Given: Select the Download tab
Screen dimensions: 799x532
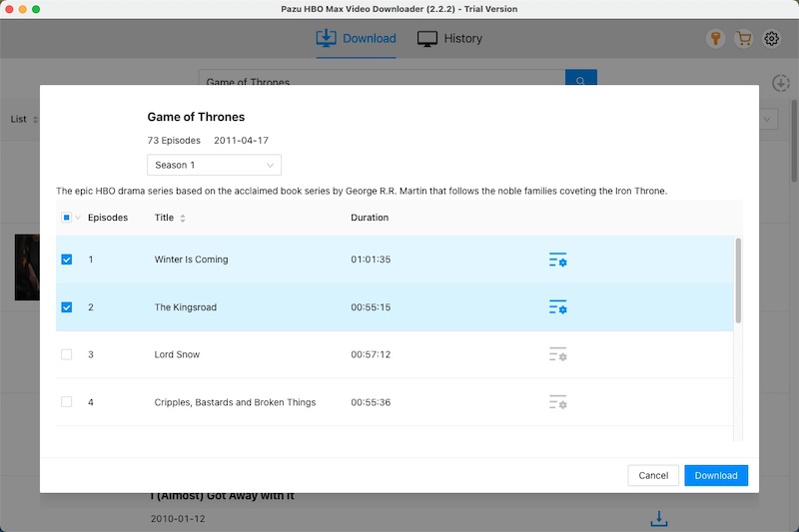Looking at the screenshot, I should point(356,39).
